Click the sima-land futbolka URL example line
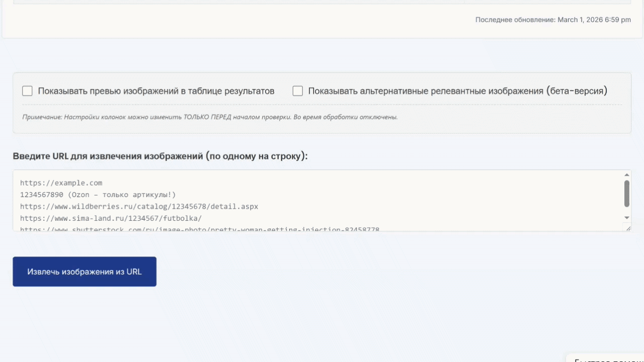This screenshot has height=362, width=644. pos(111,218)
